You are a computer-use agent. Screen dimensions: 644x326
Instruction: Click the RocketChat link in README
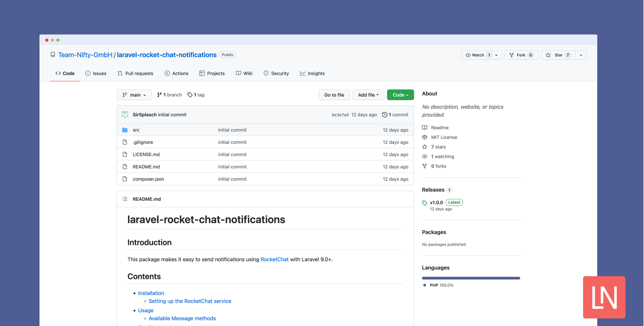[275, 259]
